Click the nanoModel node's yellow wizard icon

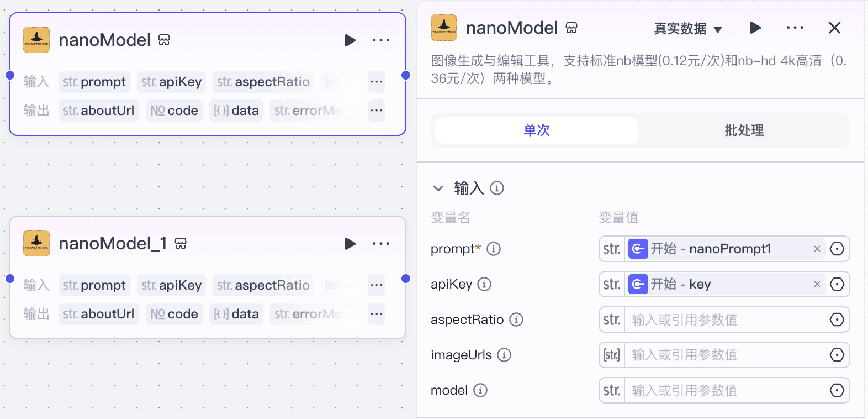tap(35, 39)
